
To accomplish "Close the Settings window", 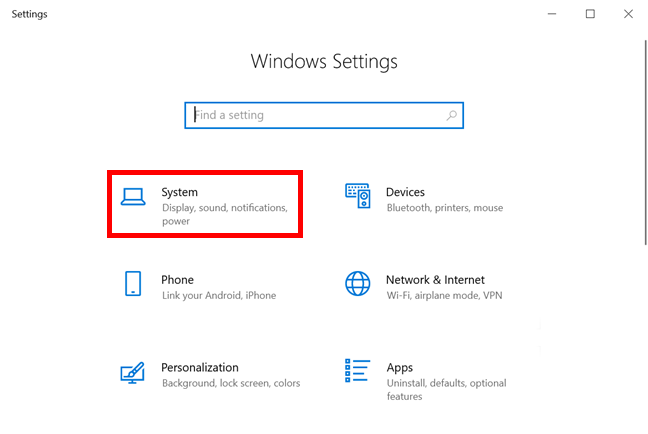I will click(x=628, y=14).
